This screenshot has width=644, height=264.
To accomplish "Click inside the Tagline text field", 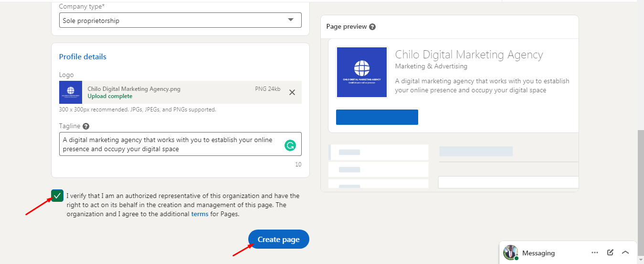I will 180,144.
